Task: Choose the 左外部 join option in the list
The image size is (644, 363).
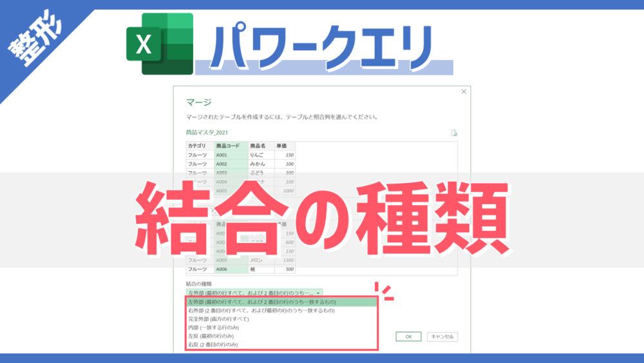Action: (x=281, y=302)
